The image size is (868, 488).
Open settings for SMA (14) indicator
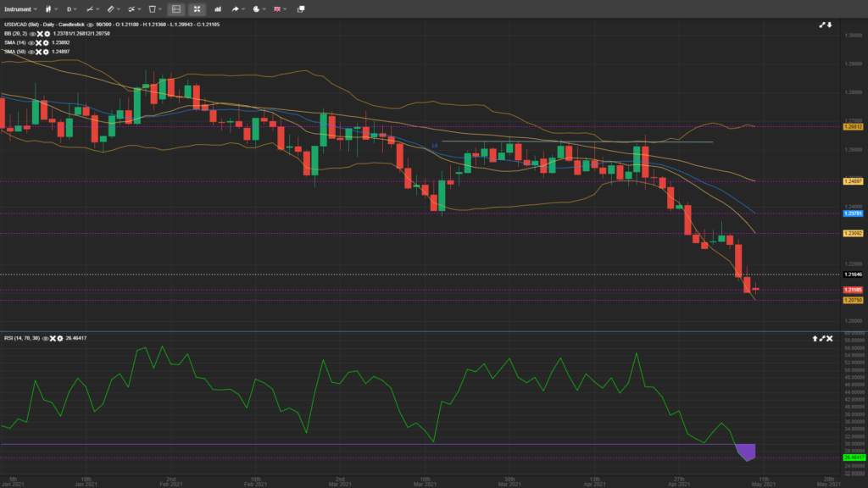tap(46, 42)
